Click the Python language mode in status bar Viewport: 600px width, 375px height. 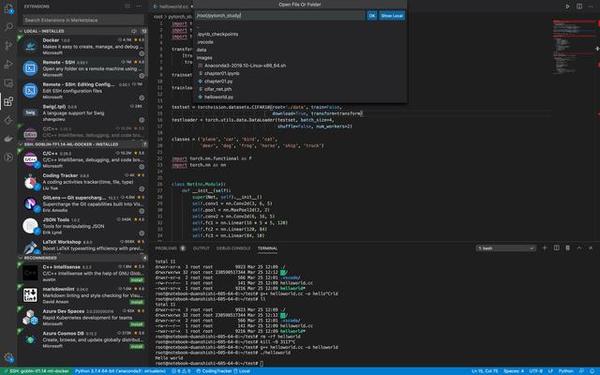[566, 371]
